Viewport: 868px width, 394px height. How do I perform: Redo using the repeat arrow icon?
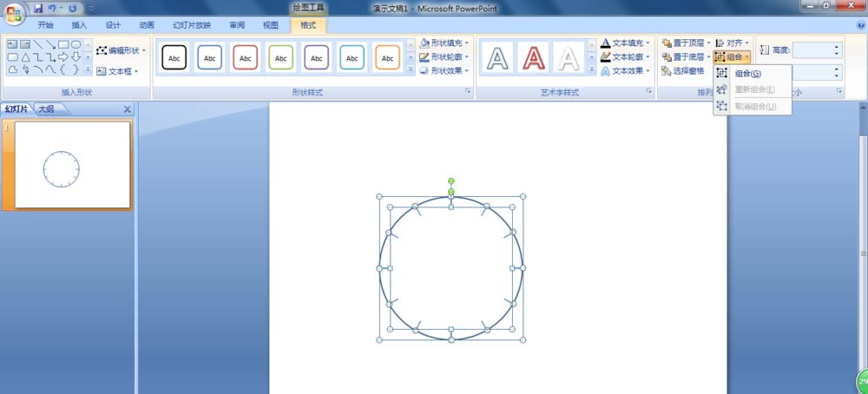[x=73, y=9]
